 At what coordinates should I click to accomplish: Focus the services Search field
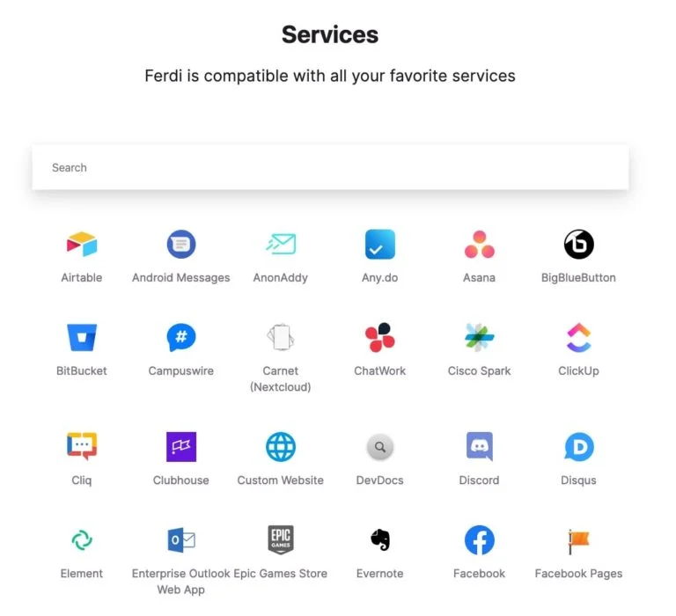tap(330, 167)
